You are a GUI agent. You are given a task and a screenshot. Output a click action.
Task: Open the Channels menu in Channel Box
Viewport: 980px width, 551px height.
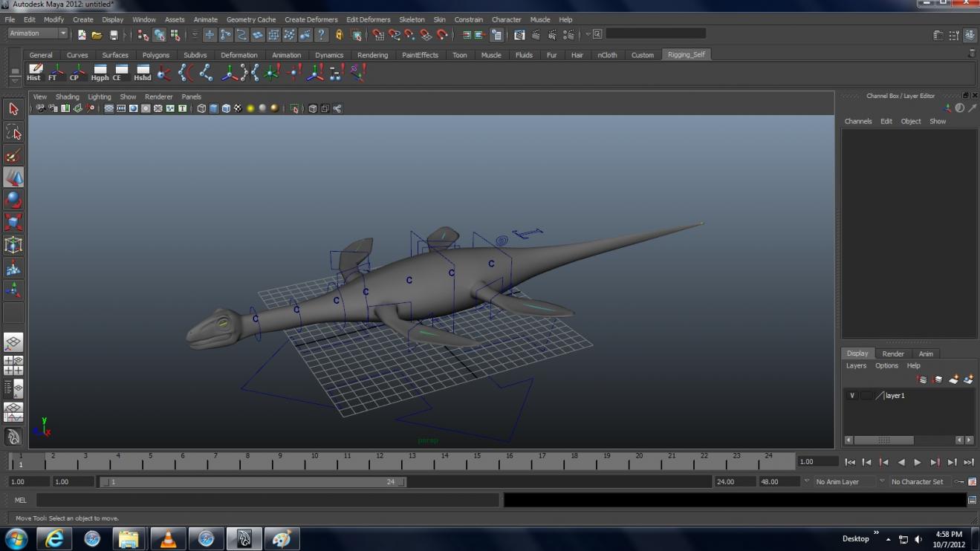857,121
